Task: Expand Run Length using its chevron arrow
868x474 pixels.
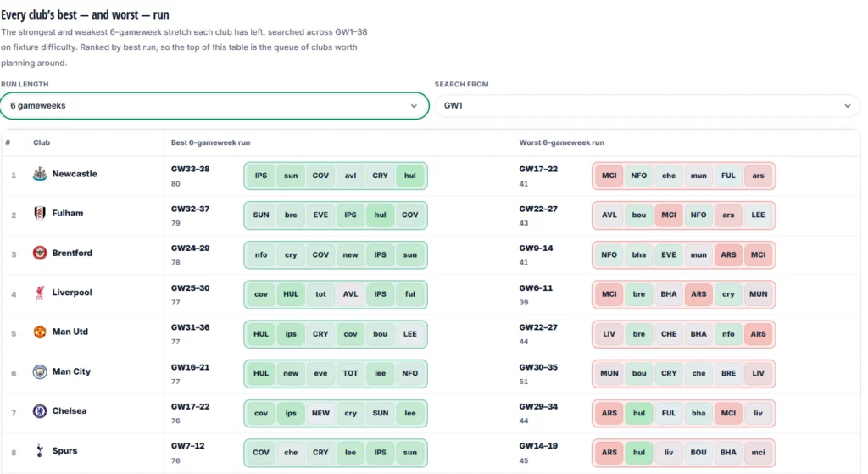Action: pyautogui.click(x=414, y=106)
